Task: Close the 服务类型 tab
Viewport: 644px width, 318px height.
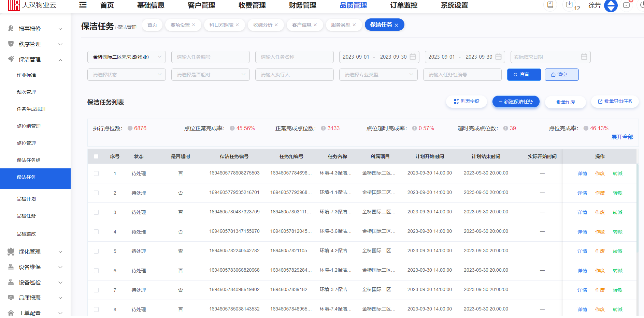Action: [354, 25]
